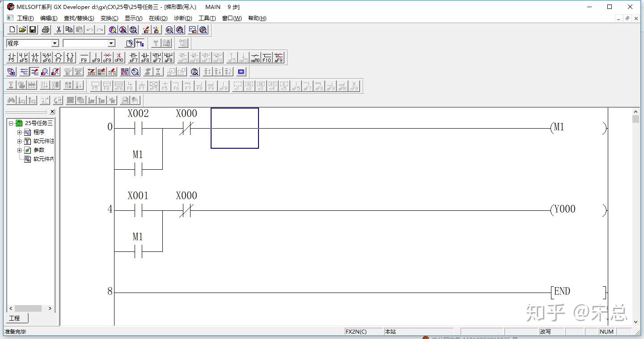Insert invert operation result caF10
The image size is (644, 339).
tap(255, 57)
